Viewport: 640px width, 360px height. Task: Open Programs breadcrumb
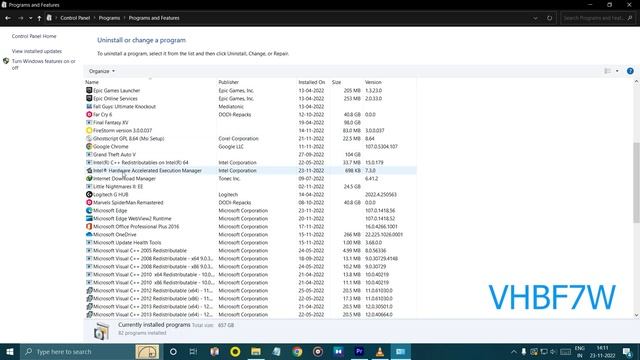click(109, 18)
